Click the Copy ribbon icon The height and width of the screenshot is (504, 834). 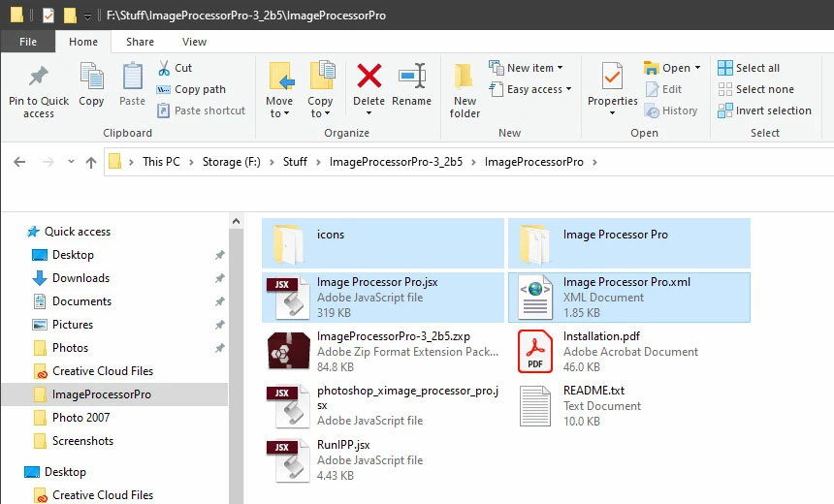pyautogui.click(x=91, y=76)
